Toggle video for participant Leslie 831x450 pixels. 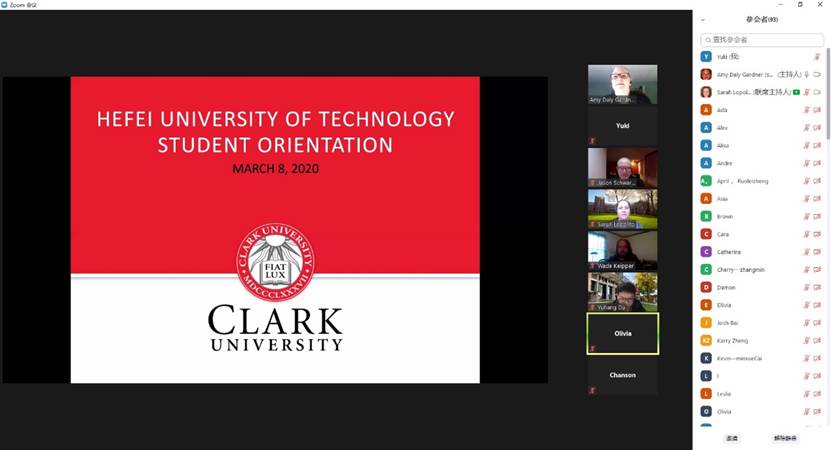(817, 394)
